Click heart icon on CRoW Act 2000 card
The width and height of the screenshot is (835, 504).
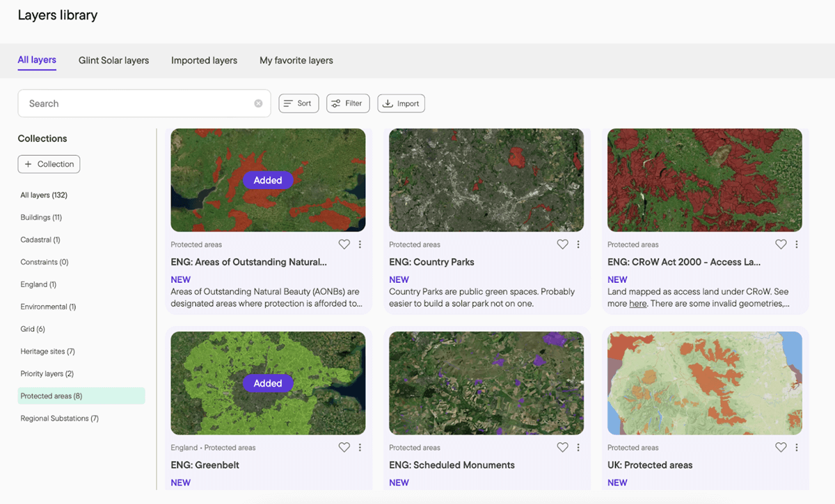pyautogui.click(x=781, y=245)
